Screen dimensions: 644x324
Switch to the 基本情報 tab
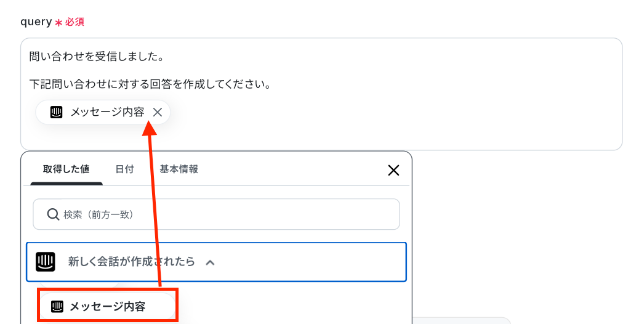[179, 169]
